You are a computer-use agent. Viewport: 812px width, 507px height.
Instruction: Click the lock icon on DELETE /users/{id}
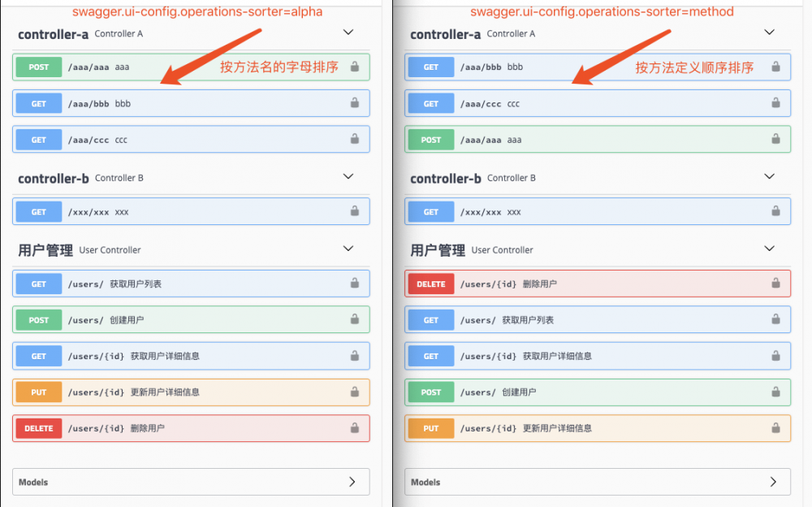[x=355, y=428]
